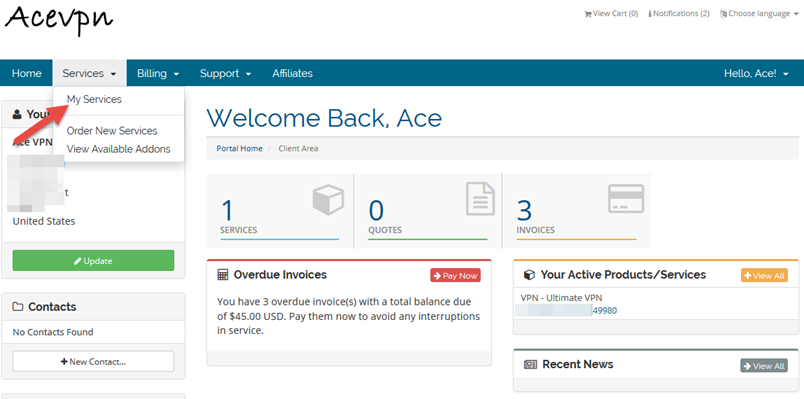Viewport: 804px width, 399px height.
Task: Click the folder icon beside Contacts
Action: [x=18, y=307]
